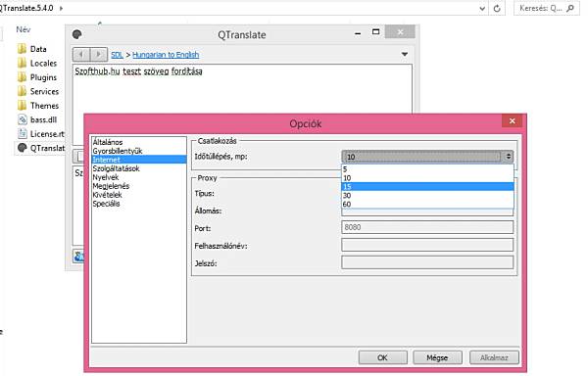
Task: Click the search magnifier icon in Explorer
Action: [570, 8]
